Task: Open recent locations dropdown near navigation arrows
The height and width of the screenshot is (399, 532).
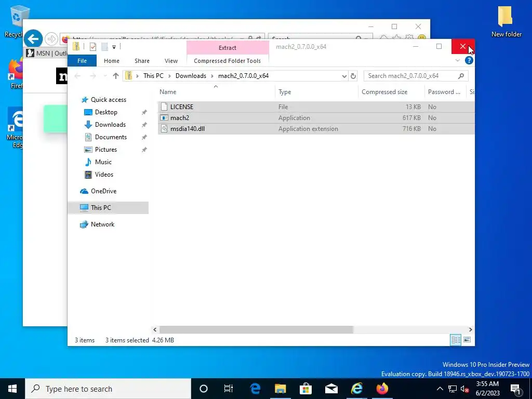Action: [x=105, y=76]
